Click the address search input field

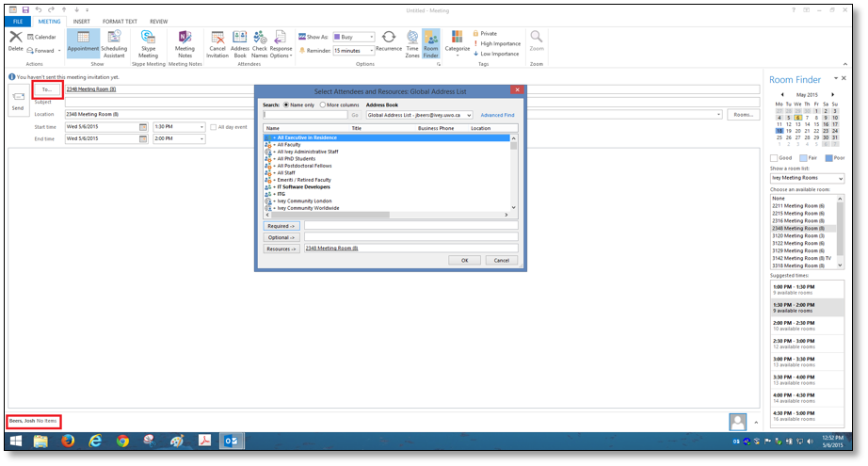point(306,115)
